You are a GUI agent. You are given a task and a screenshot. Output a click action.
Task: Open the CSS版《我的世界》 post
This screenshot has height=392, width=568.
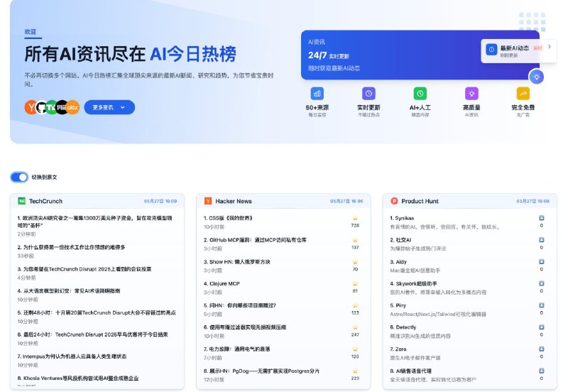(x=228, y=218)
